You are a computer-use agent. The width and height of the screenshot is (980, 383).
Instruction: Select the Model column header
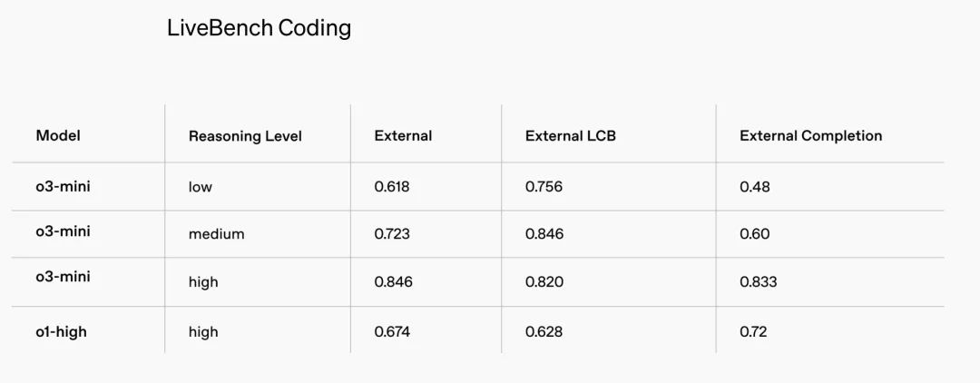coord(58,135)
